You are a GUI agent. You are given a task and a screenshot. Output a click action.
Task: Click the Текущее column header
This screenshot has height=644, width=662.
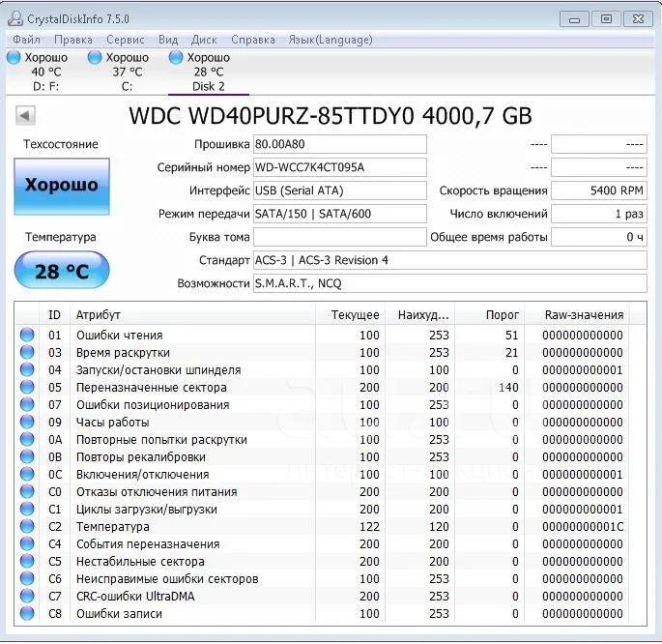coord(351,315)
